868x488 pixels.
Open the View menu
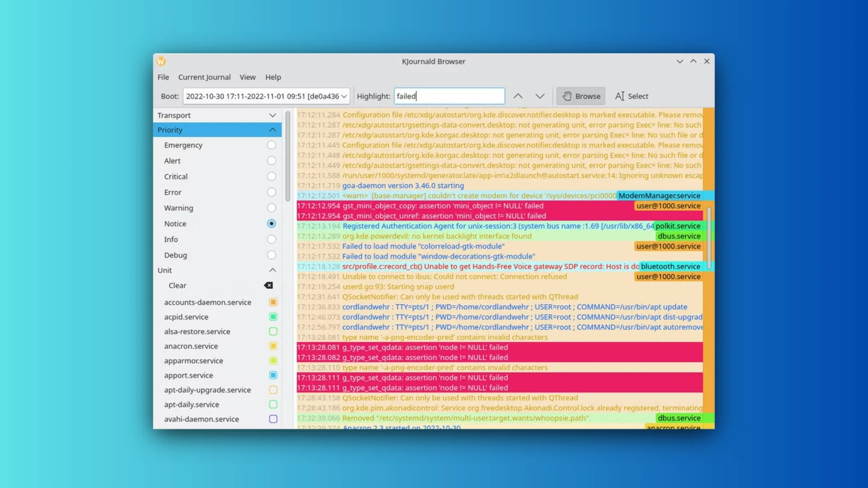[x=247, y=77]
